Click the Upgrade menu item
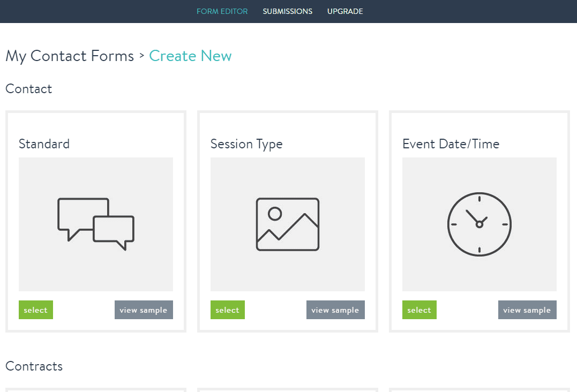 (344, 11)
